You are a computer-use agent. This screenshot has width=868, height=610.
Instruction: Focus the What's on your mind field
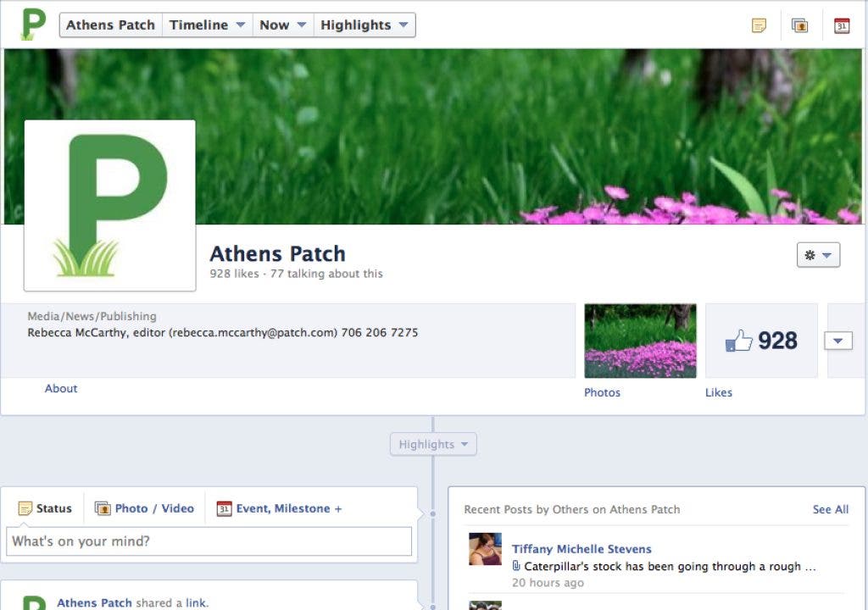point(209,541)
